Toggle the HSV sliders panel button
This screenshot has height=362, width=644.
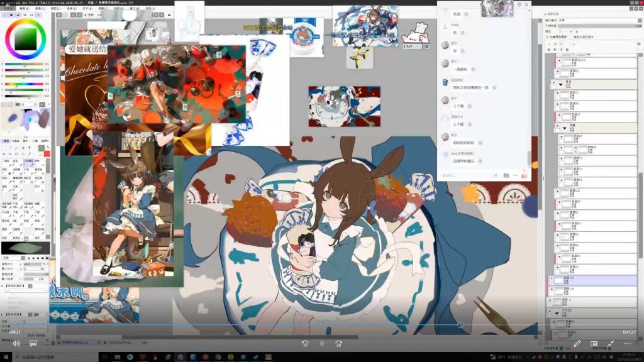18,15
